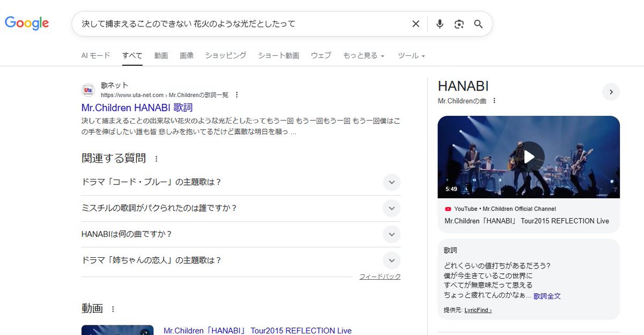Switch to ウェブ tab
This screenshot has height=335, width=644.
(x=321, y=55)
